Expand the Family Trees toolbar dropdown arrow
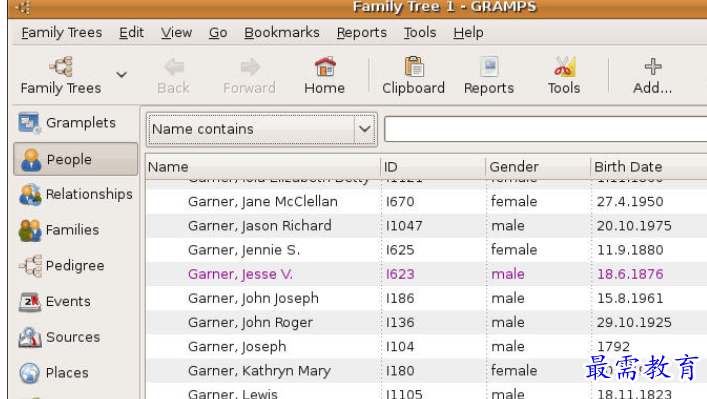This screenshot has width=707, height=399. 121,74
